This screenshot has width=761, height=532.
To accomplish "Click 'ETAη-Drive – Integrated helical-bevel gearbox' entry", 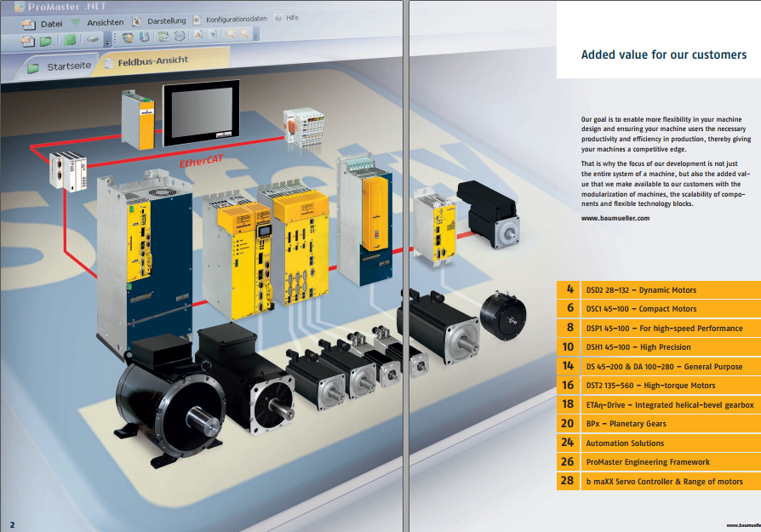I will (x=659, y=405).
